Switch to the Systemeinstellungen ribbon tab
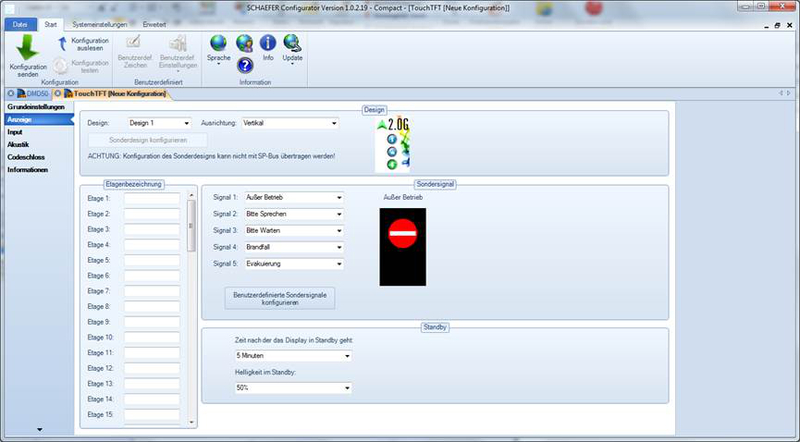800x442 pixels. [99, 24]
